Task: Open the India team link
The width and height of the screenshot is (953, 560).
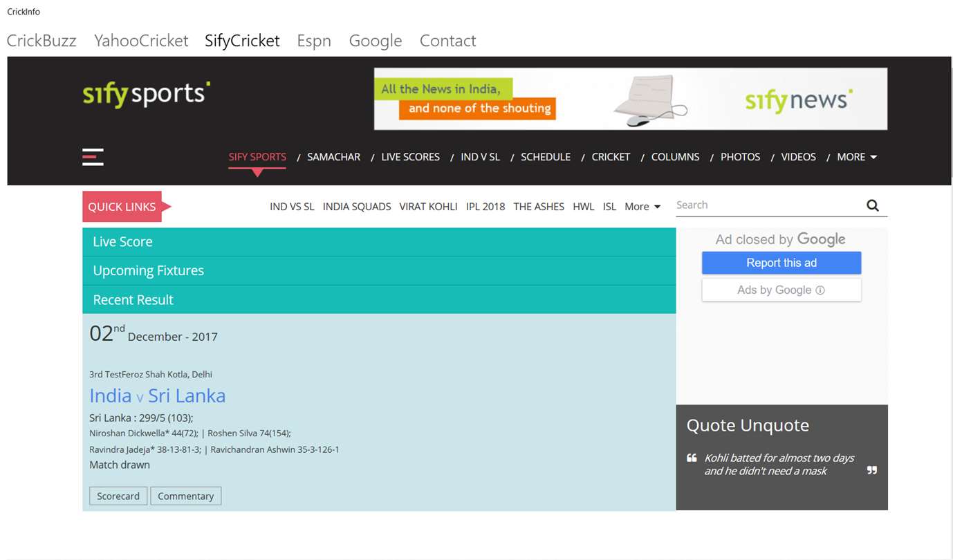Action: pos(111,396)
